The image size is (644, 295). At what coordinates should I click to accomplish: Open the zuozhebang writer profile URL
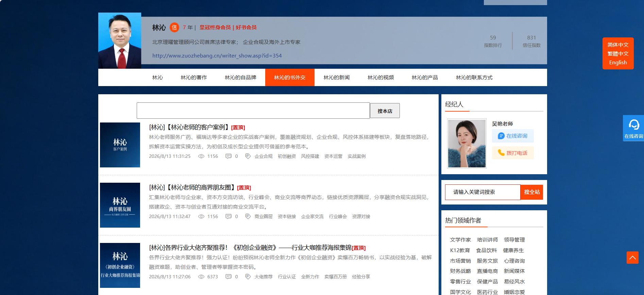[x=217, y=56]
